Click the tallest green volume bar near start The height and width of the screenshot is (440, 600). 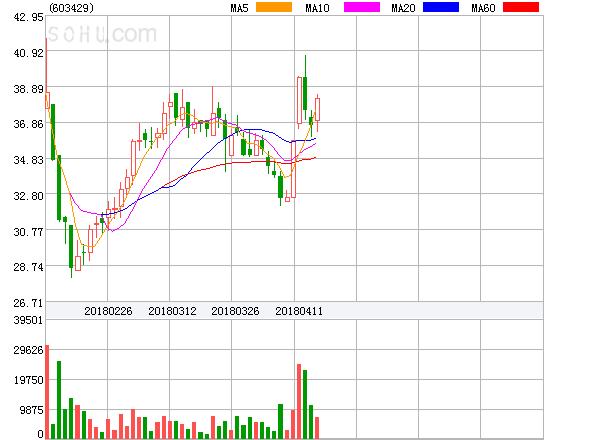pyautogui.click(x=59, y=400)
